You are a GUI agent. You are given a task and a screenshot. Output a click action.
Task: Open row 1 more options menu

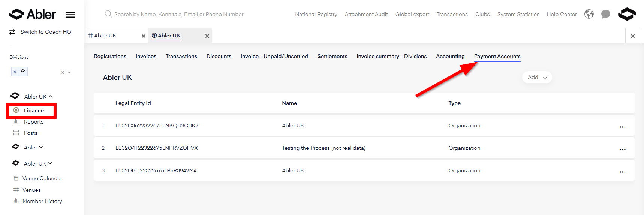(x=622, y=127)
